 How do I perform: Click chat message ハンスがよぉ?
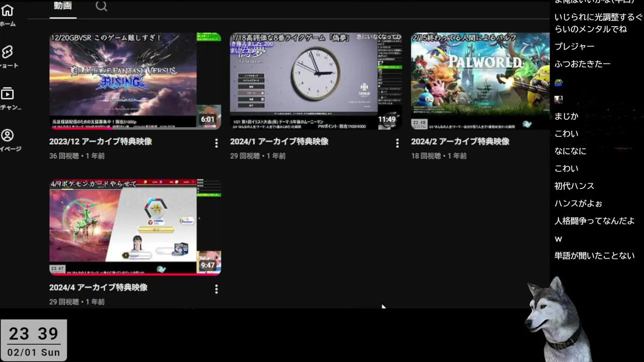pyautogui.click(x=579, y=204)
